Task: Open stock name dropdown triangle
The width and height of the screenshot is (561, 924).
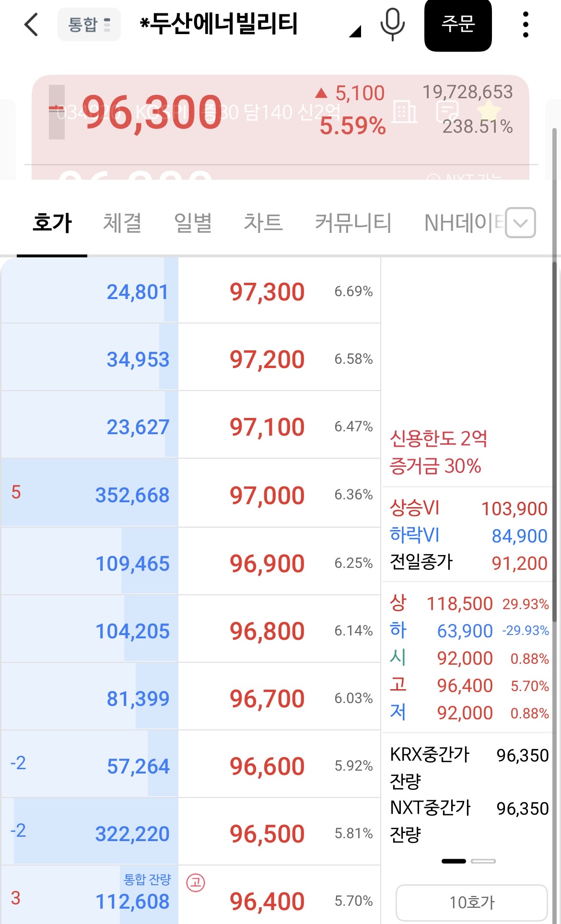Action: tap(355, 32)
